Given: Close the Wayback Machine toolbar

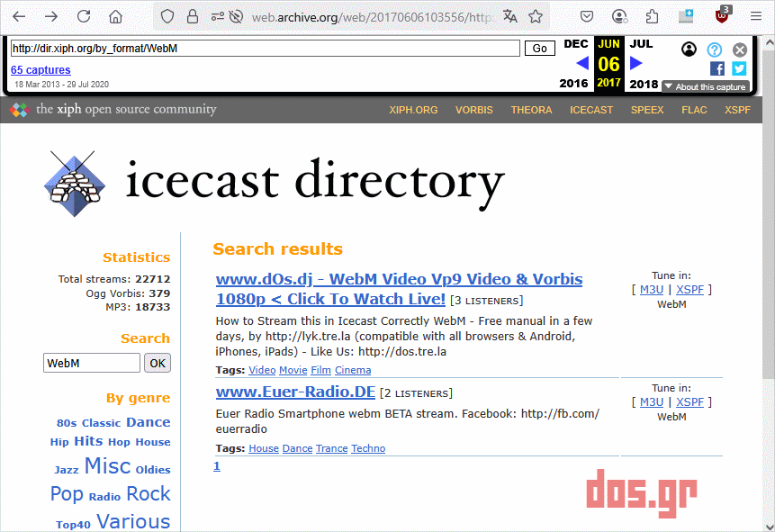Looking at the screenshot, I should tap(740, 50).
